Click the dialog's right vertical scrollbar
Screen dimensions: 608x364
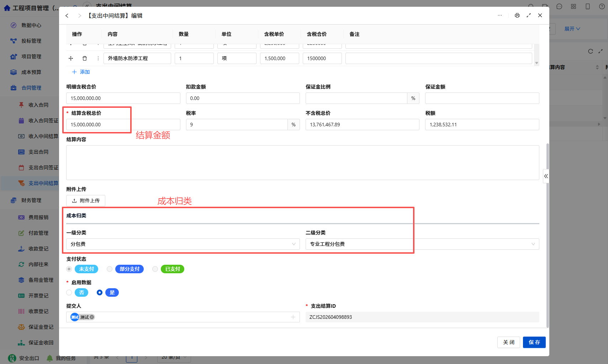[548, 235]
